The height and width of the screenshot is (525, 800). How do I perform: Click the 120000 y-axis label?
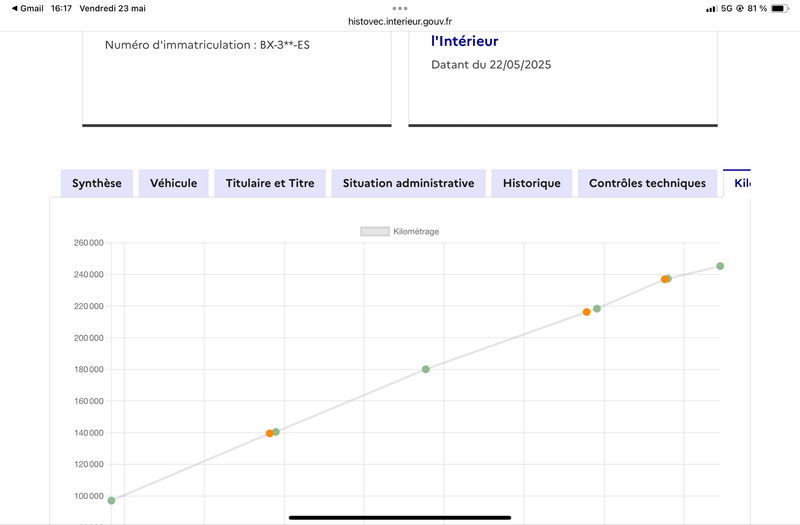(89, 464)
